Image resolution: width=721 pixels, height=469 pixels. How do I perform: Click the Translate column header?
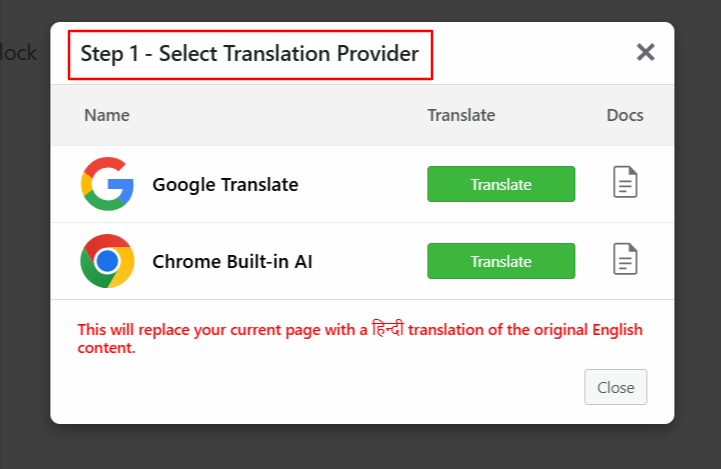click(x=461, y=115)
